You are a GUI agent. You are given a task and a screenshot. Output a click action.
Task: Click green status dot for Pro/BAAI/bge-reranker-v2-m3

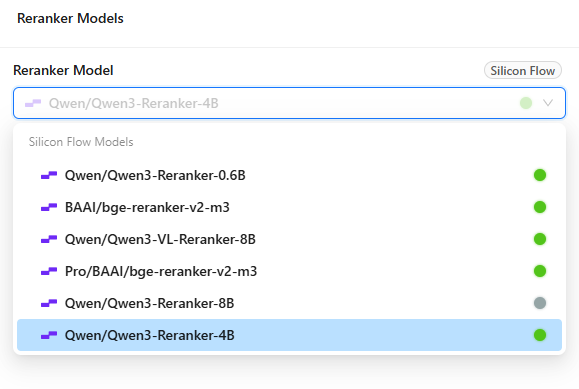(540, 271)
